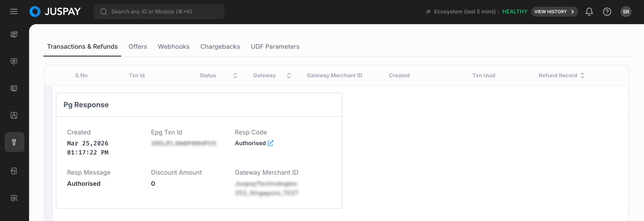The height and width of the screenshot is (221, 644).
Task: Open the sidebar list panel icon
Action: pos(14,88)
